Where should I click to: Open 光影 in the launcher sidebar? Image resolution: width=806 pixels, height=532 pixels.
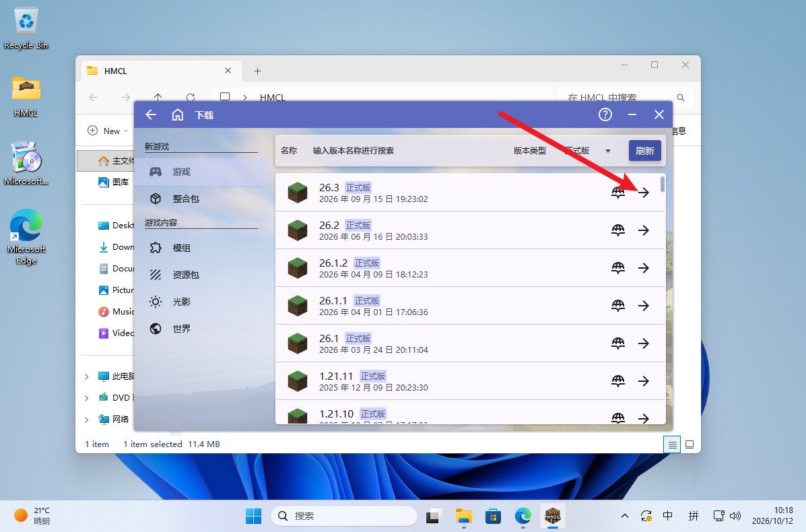point(201,302)
